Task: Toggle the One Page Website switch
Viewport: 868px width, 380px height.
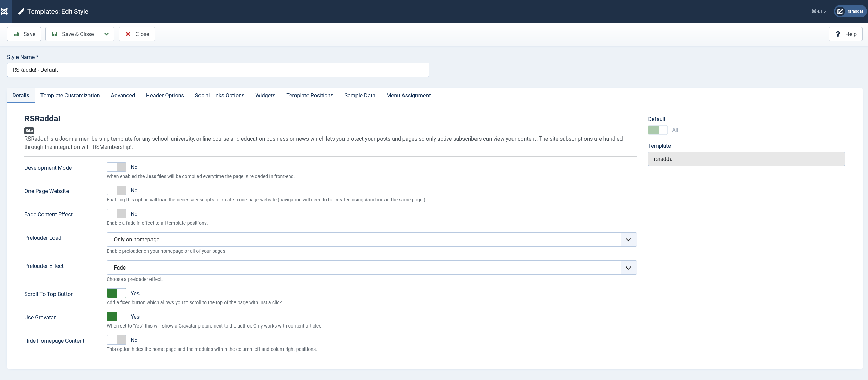Action: click(x=117, y=190)
